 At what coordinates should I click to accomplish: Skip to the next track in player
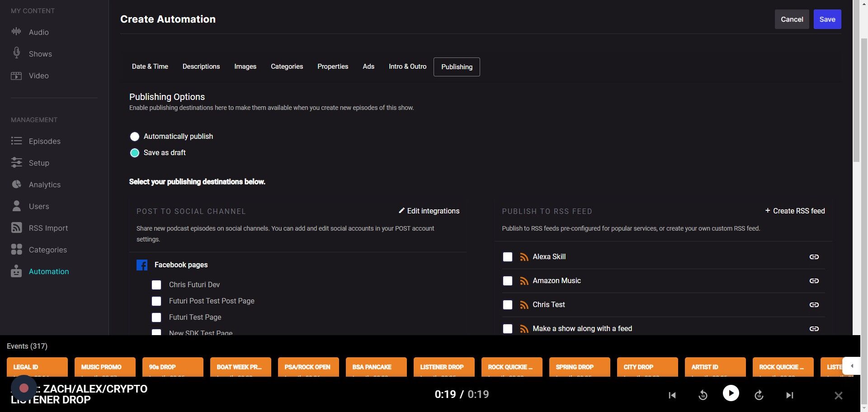coord(789,395)
